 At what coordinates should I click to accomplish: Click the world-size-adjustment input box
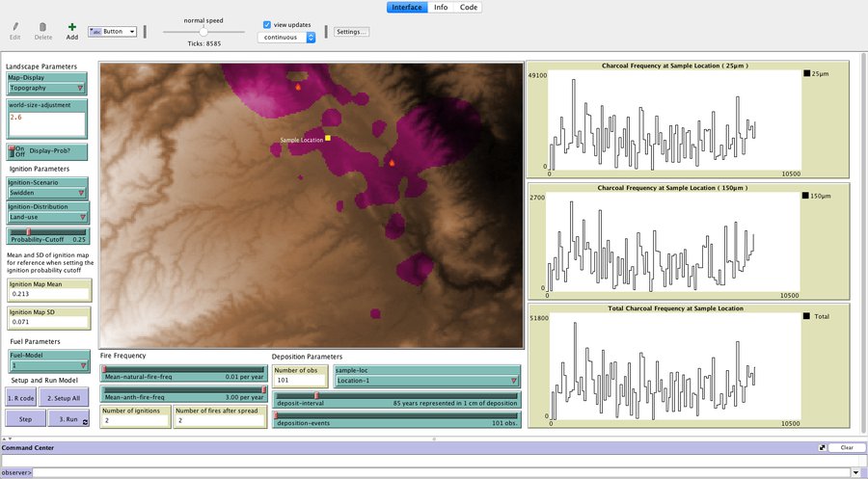tap(47, 124)
